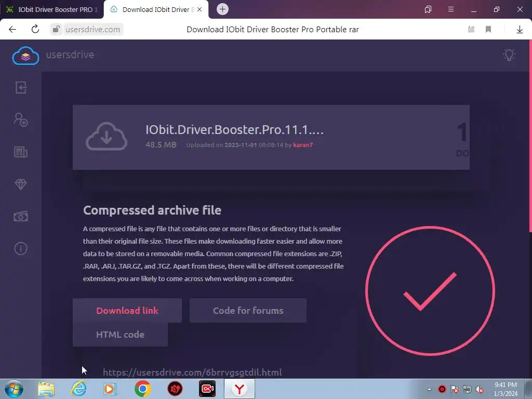Open the info circle sidebar icon
This screenshot has height=399, width=532.
[21, 249]
